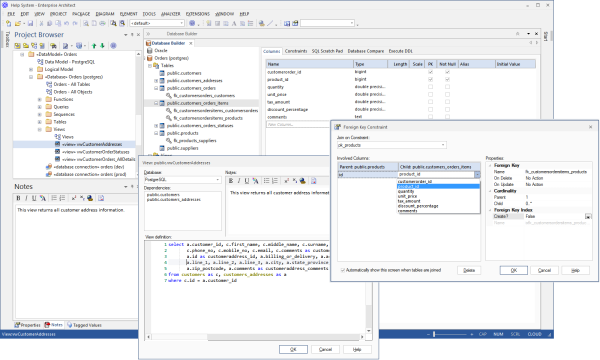Toggle PK checkbox for product_id column
The height and width of the screenshot is (360, 600).
tap(430, 80)
